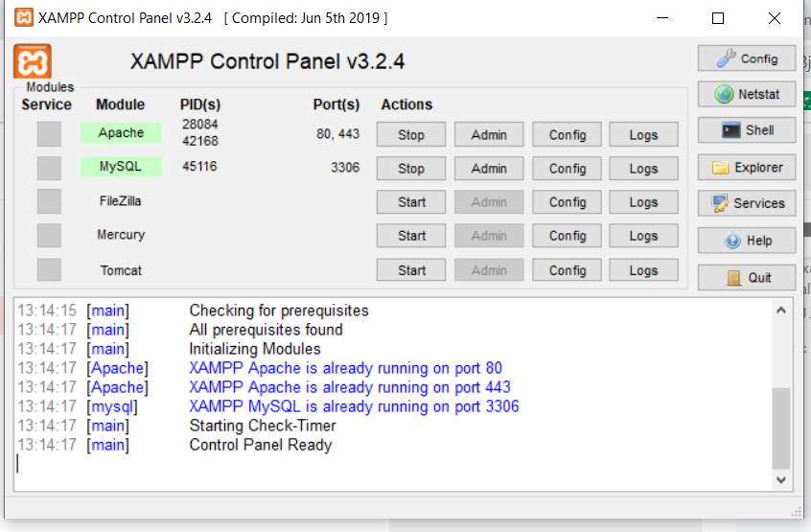Click Apache ports 80, 443 value
The height and width of the screenshot is (532, 811).
(x=337, y=134)
